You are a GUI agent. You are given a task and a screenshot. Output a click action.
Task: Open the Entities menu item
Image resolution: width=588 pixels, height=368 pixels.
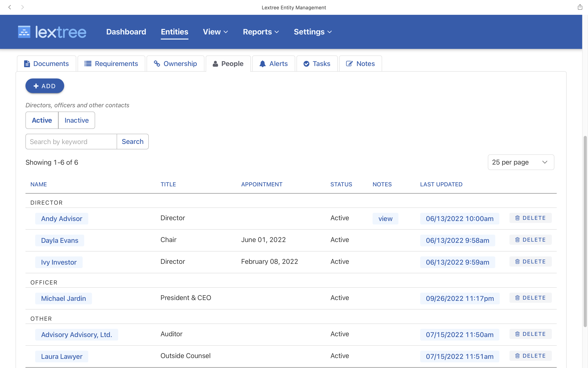[174, 32]
